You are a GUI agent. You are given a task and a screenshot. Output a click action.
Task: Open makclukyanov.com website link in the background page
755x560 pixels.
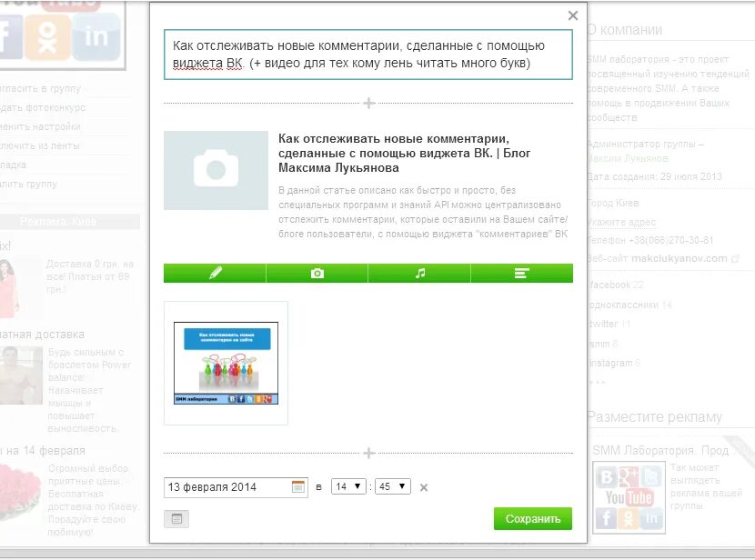[x=679, y=258]
